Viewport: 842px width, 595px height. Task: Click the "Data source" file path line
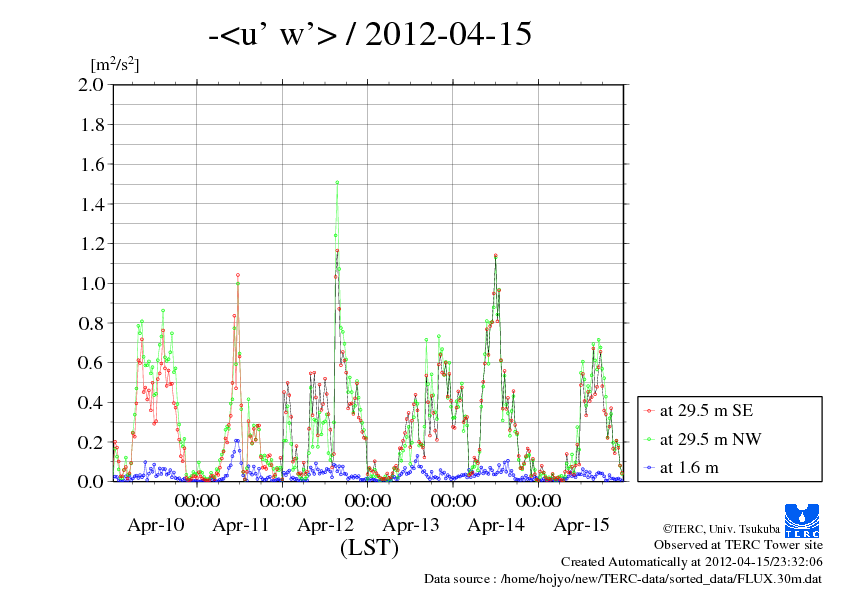coord(623,579)
